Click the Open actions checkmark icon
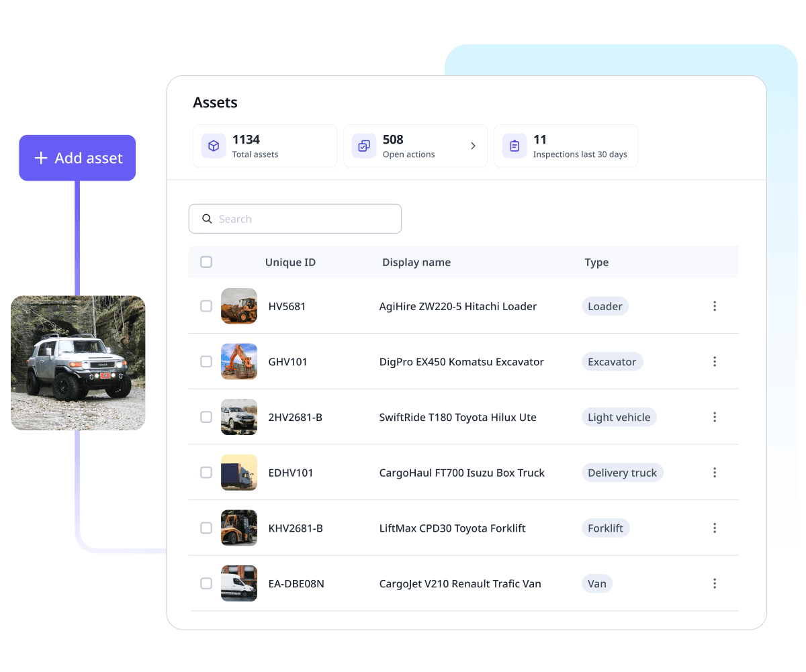 coord(364,146)
